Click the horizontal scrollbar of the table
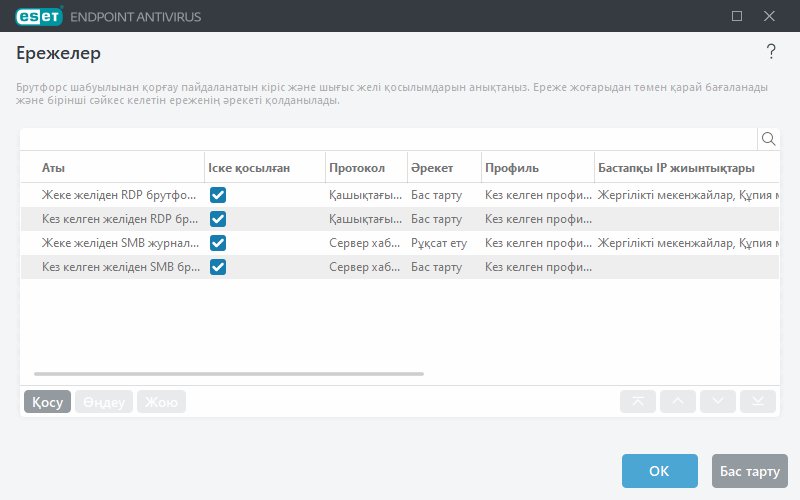 coord(229,374)
